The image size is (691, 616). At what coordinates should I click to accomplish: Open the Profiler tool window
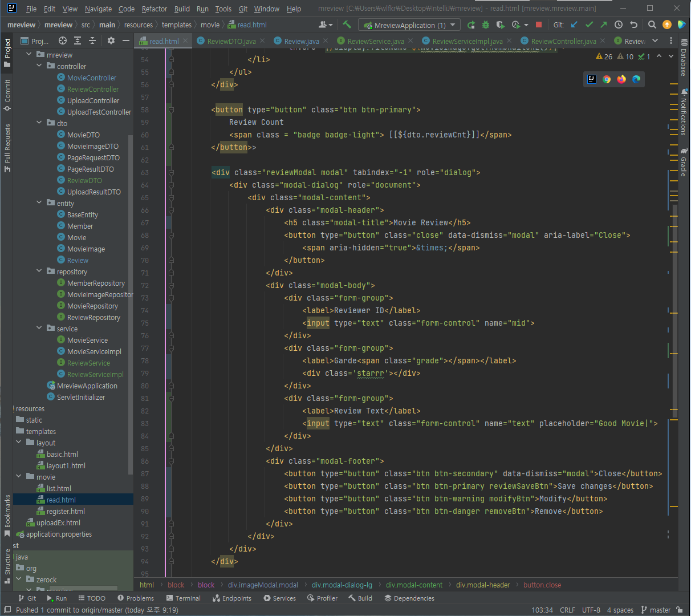click(322, 598)
